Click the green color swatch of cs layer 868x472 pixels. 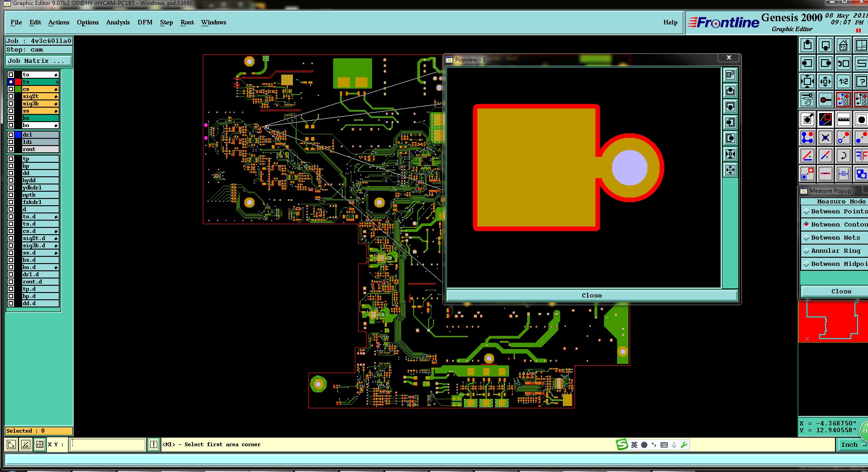pos(18,89)
